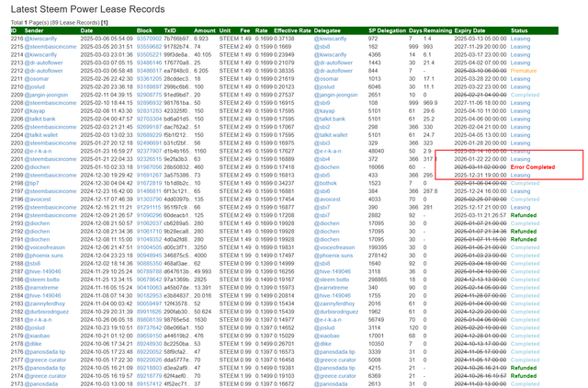Open sender @e-r-k-a-n in row 2202
This screenshot has height=388, width=588.
pyautogui.click(x=38, y=151)
